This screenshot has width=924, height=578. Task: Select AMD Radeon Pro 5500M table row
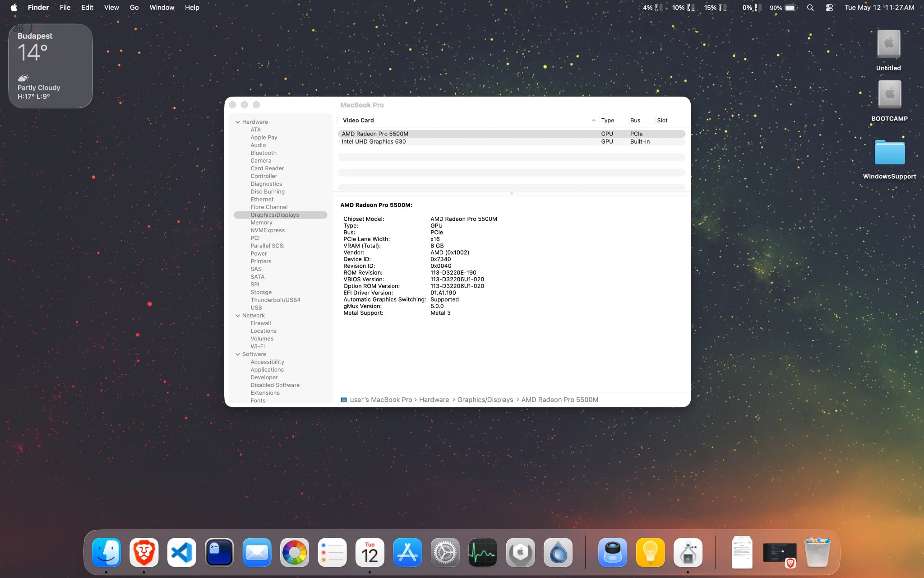tap(511, 134)
